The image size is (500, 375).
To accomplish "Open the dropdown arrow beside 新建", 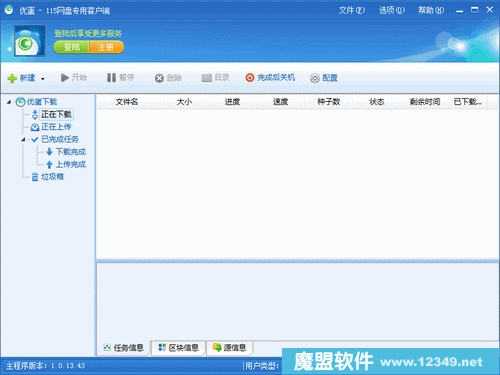I will click(x=43, y=79).
